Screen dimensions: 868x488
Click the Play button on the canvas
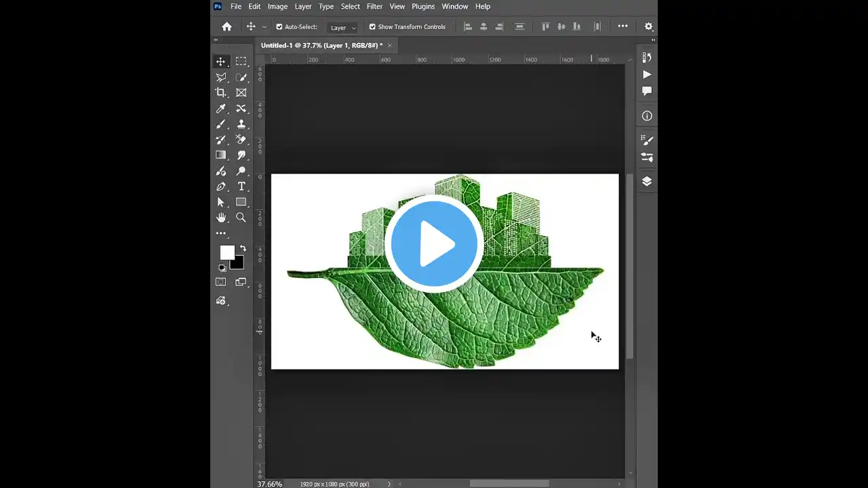[434, 244]
